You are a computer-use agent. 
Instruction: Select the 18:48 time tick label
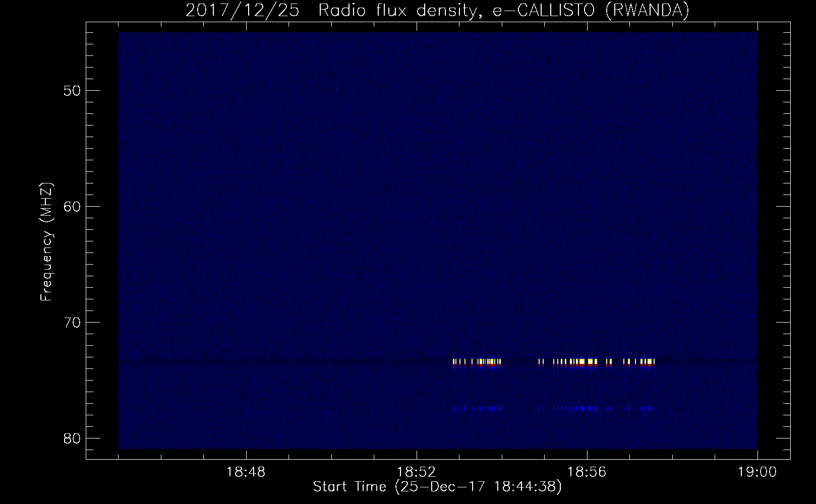(246, 472)
